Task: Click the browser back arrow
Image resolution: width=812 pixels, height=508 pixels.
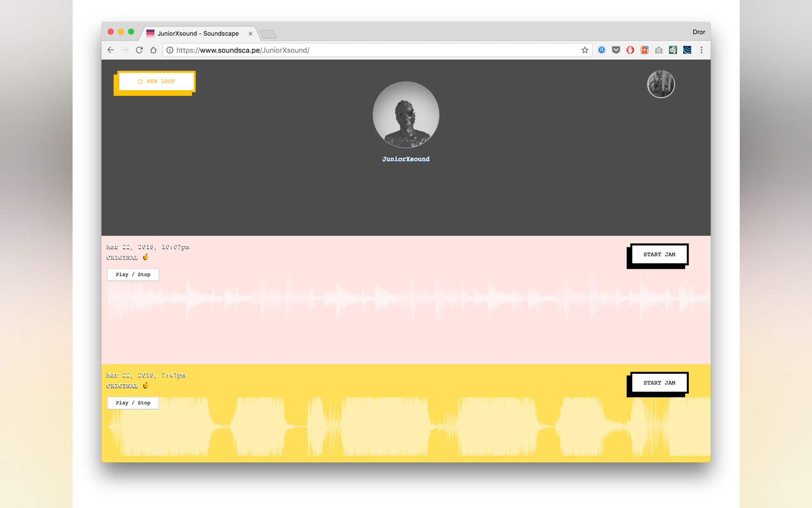Action: coord(111,50)
